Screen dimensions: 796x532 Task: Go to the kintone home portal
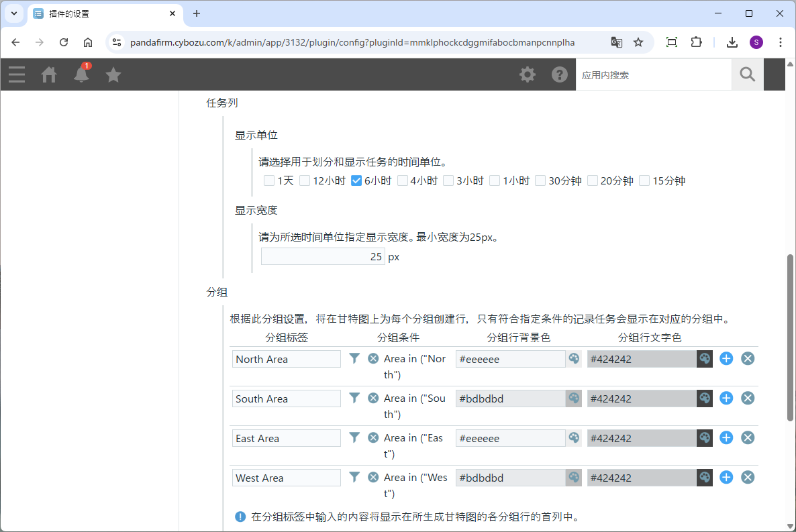click(x=49, y=74)
